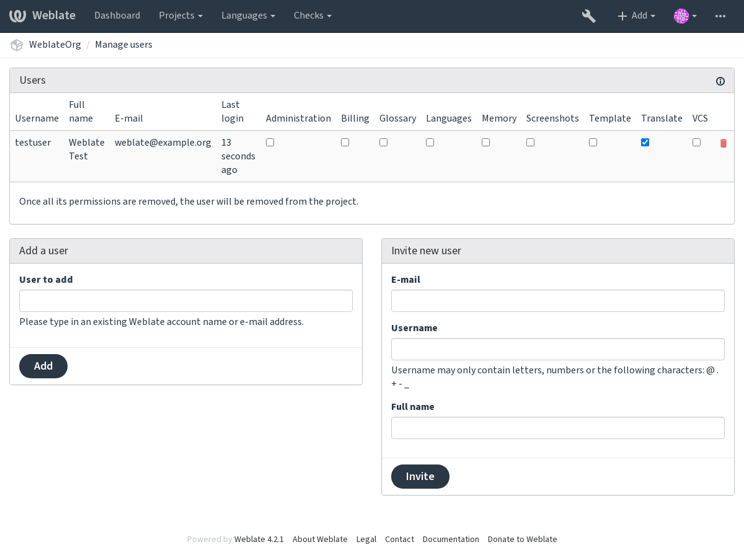Open the Dashboard page
This screenshot has height=560, width=744.
117,16
